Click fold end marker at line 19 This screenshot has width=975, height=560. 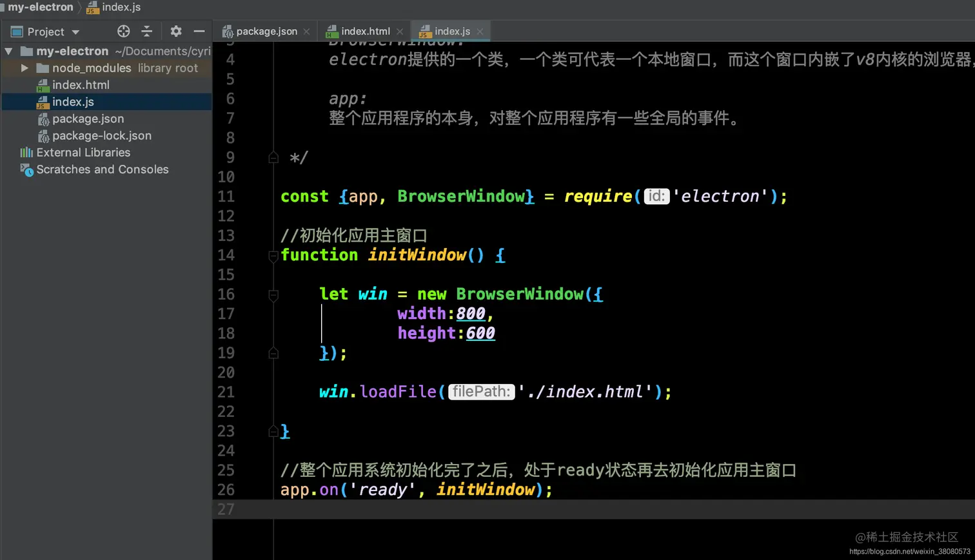(273, 353)
